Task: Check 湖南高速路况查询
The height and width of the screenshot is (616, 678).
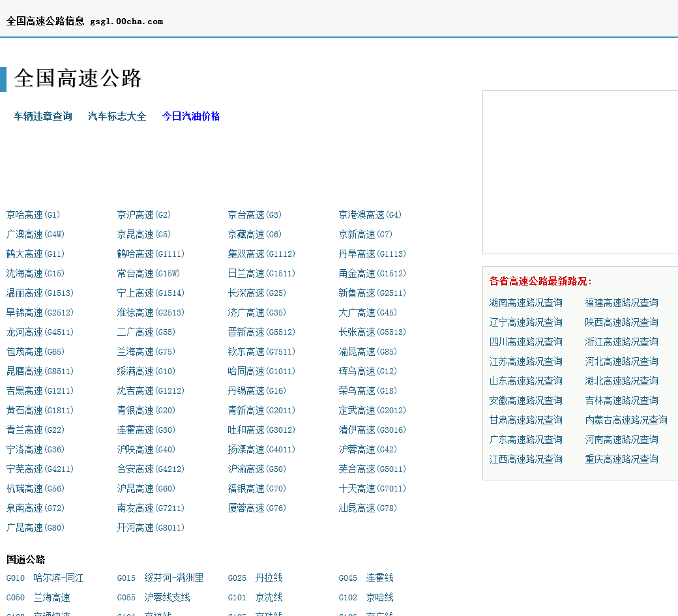Action: (x=526, y=302)
